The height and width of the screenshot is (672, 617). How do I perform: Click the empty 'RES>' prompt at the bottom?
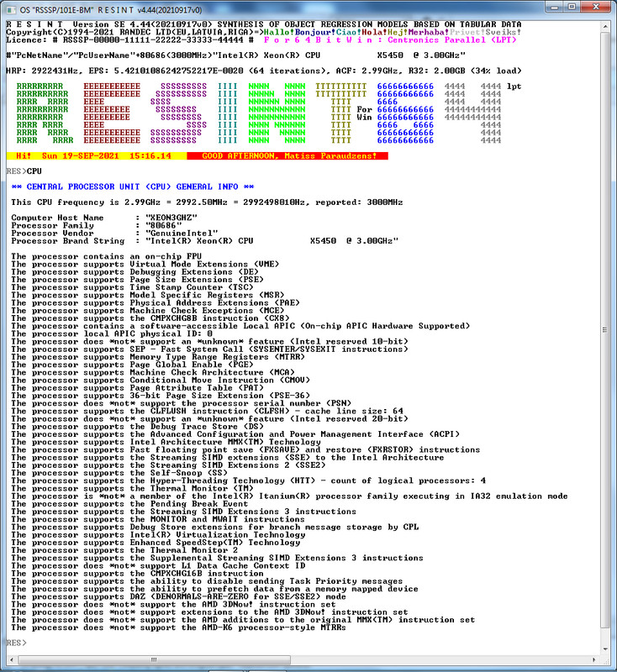(x=16, y=643)
